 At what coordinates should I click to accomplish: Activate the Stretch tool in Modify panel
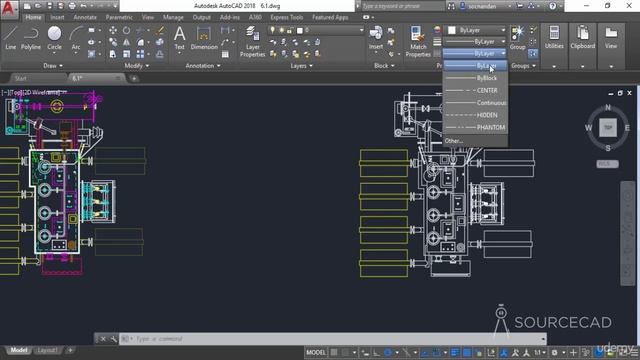tap(113, 54)
